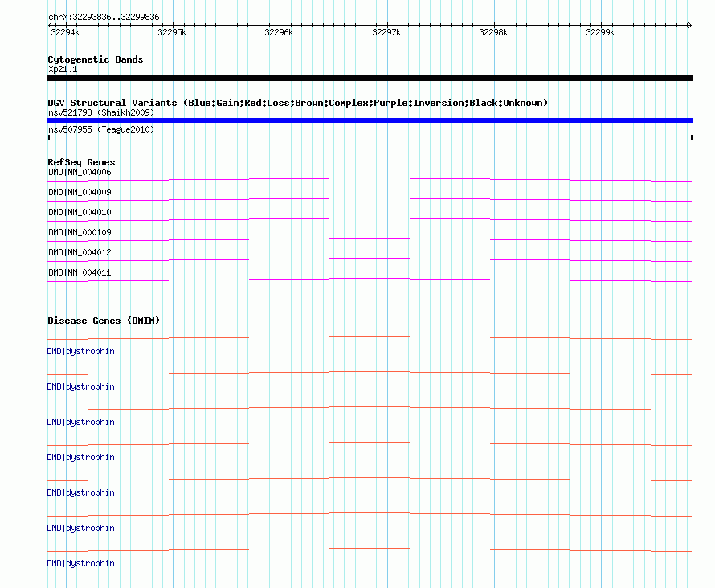
Task: Select the Cytogenetic Bands track heading
Action: coord(96,59)
